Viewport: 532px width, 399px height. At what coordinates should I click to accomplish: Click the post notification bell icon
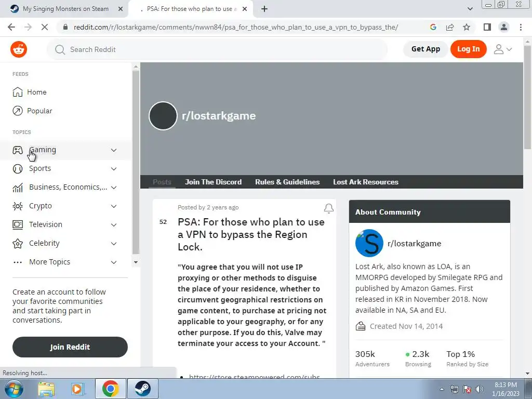pos(328,208)
